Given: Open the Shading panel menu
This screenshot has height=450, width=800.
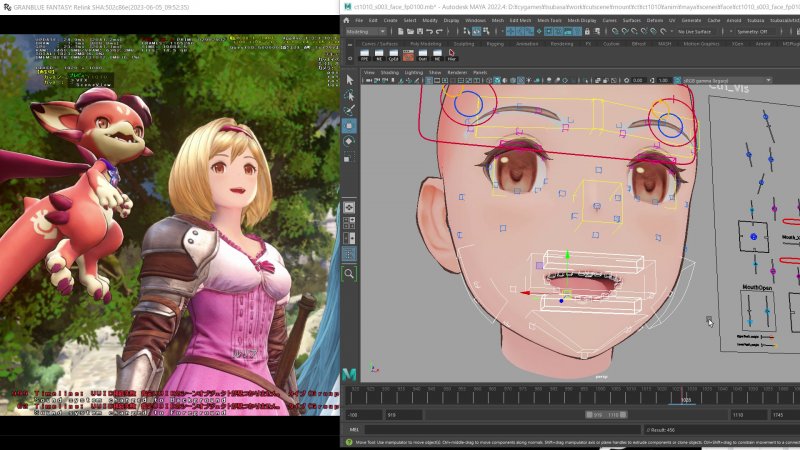Looking at the screenshot, I should 390,72.
